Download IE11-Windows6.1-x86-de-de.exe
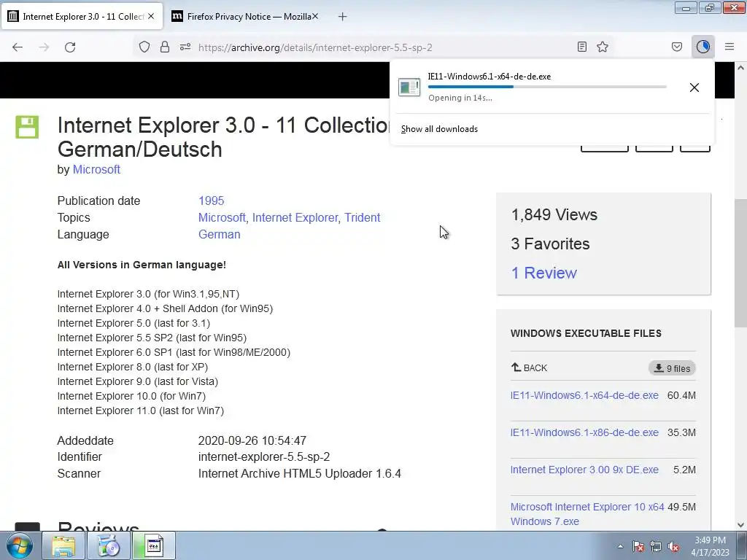The height and width of the screenshot is (560, 747). pyautogui.click(x=584, y=432)
